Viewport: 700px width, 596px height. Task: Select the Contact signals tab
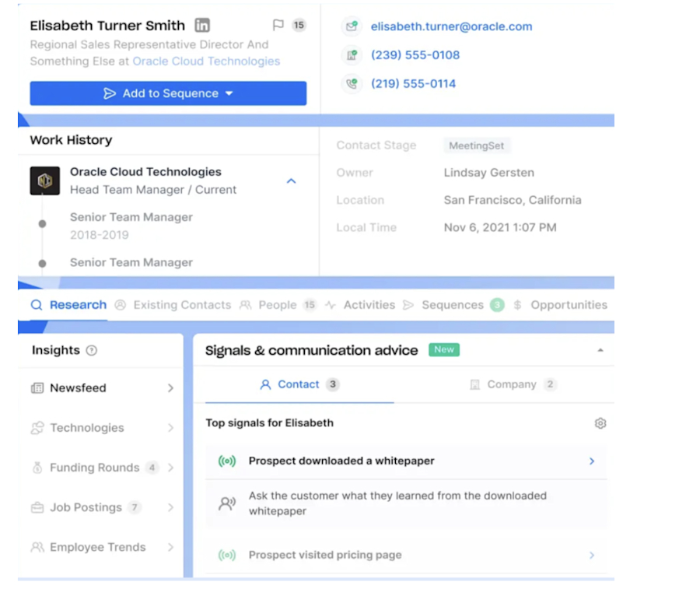299,384
